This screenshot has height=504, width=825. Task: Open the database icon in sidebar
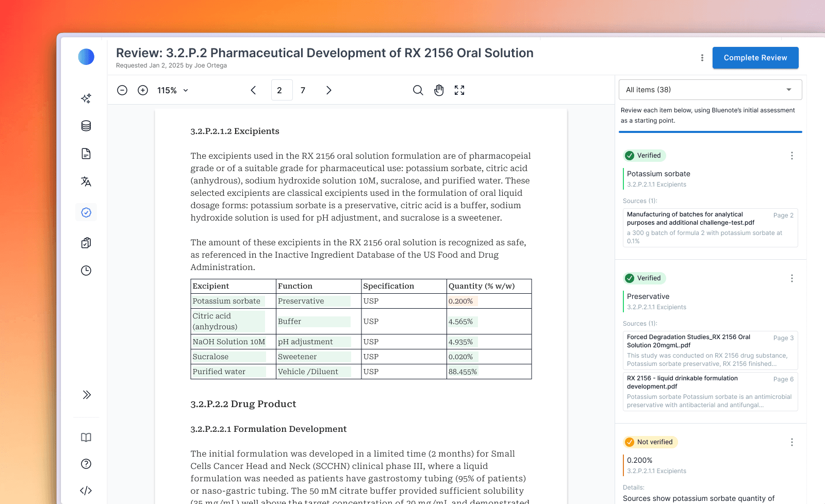pos(86,126)
